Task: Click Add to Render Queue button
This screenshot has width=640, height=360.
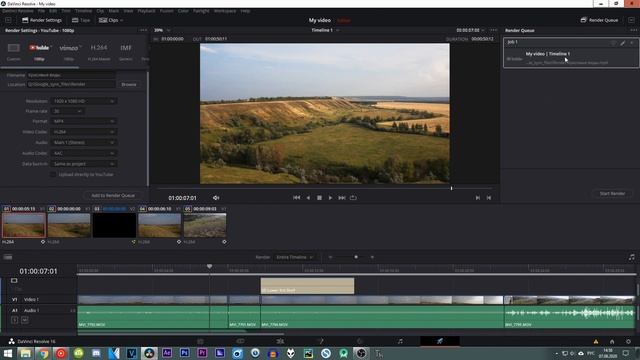Action: (x=113, y=196)
